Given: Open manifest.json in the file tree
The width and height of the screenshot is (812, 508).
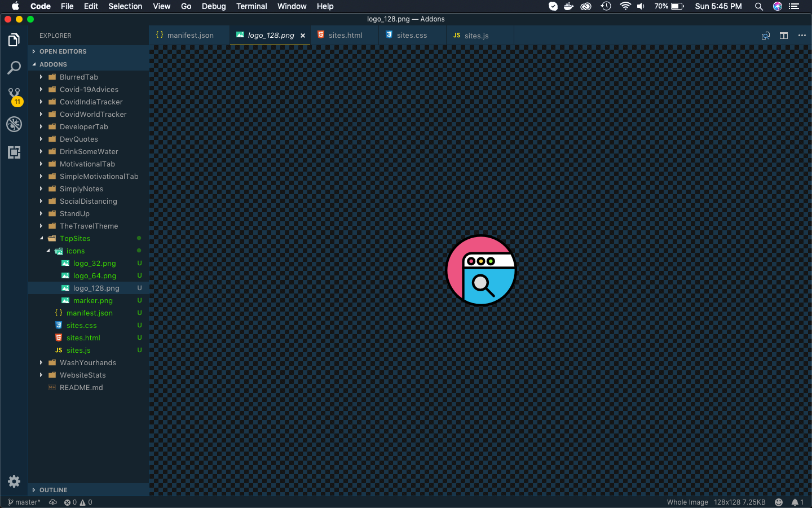Looking at the screenshot, I should (89, 313).
